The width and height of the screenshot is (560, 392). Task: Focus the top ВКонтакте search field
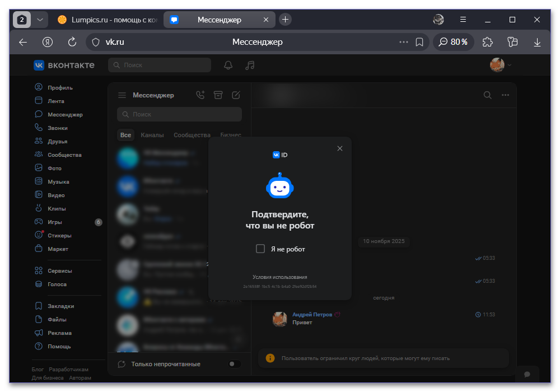[160, 65]
